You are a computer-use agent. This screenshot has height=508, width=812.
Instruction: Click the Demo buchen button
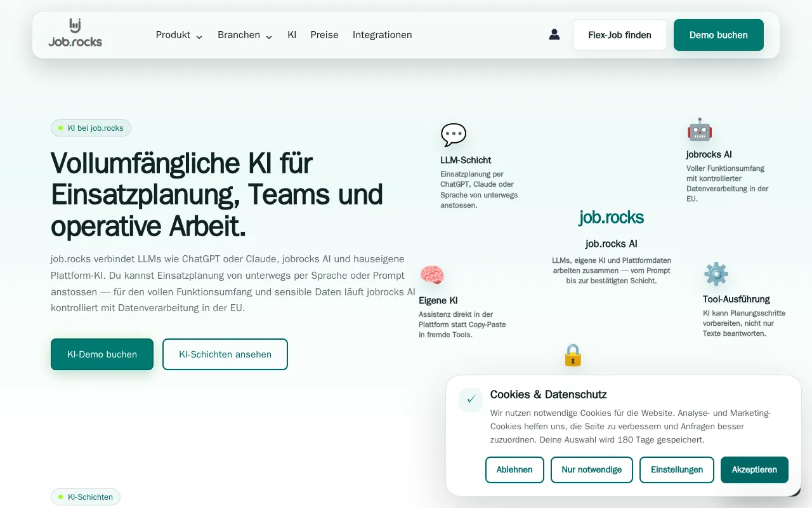719,35
